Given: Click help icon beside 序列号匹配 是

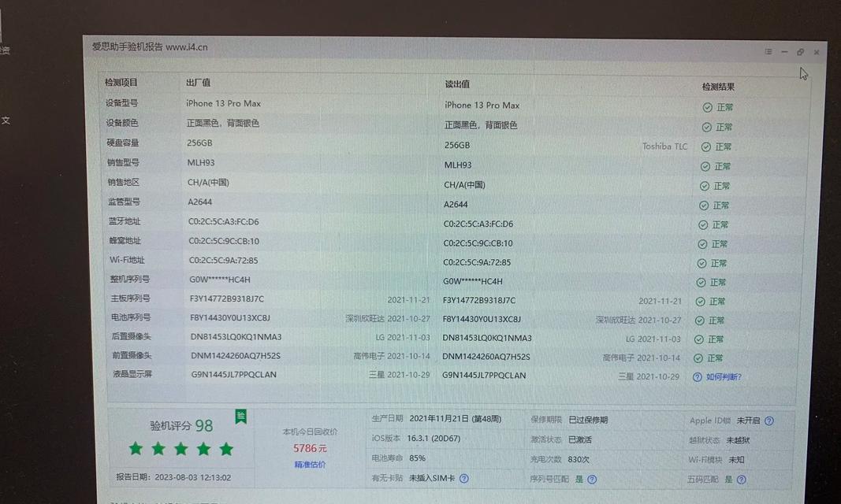Looking at the screenshot, I should (592, 480).
